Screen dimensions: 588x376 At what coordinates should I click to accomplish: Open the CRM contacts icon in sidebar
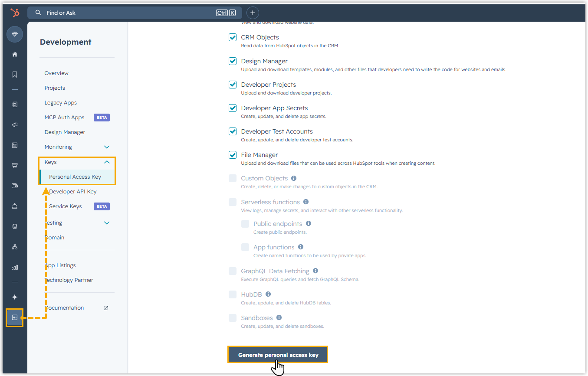pyautogui.click(x=15, y=105)
